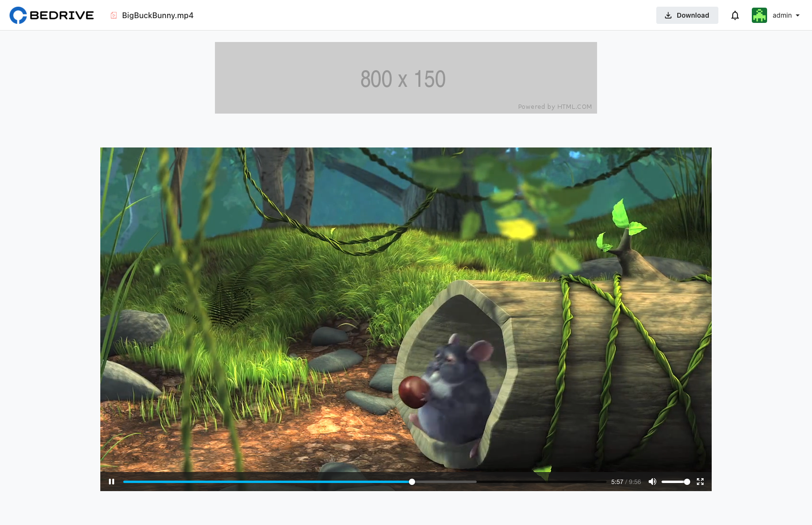
Task: Follow the Powered by HTML.COM link
Action: (555, 107)
